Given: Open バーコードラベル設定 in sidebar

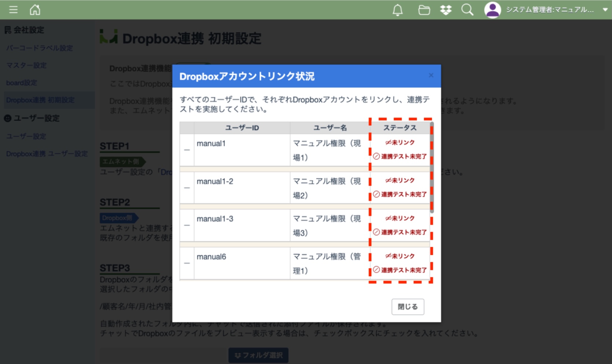Looking at the screenshot, I should tap(40, 48).
